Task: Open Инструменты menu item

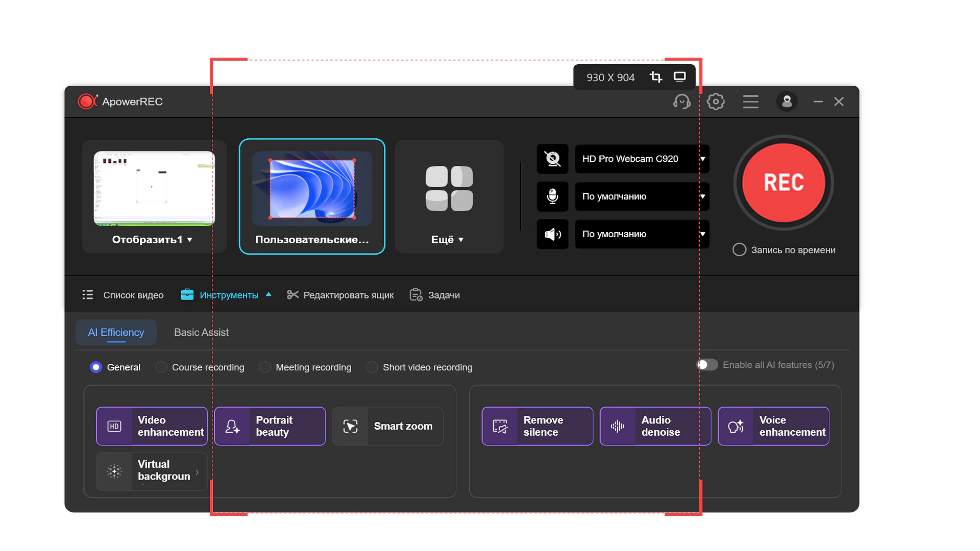Action: click(x=229, y=295)
